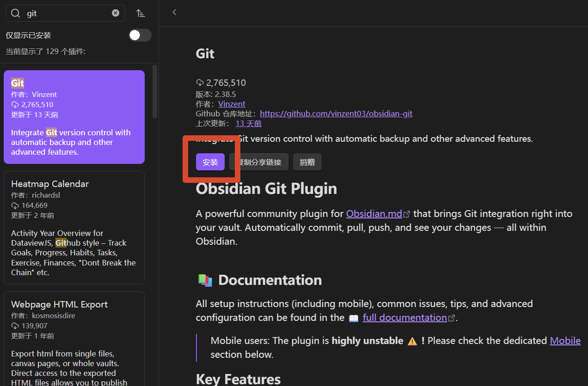Click the Key Features heading
The width and height of the screenshot is (588, 386).
click(238, 379)
